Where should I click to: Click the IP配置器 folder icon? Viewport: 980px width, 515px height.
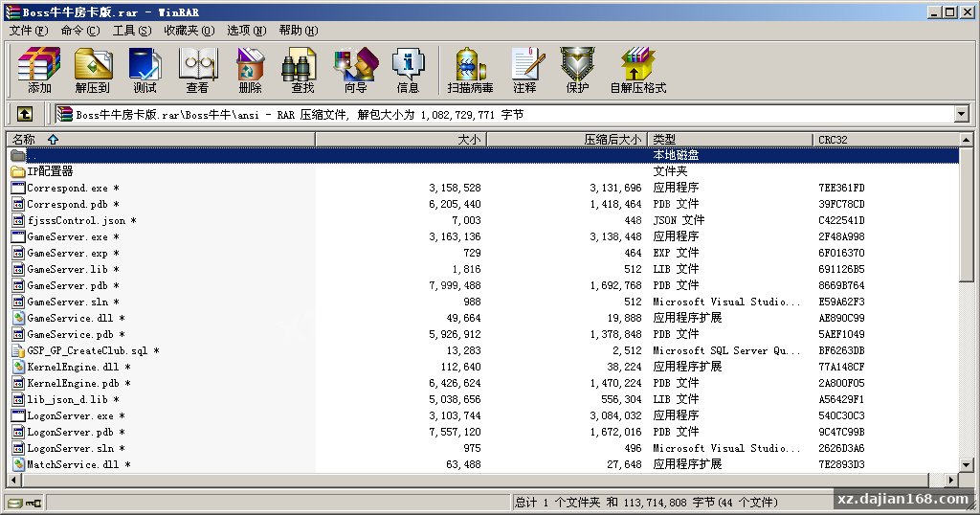pos(18,171)
